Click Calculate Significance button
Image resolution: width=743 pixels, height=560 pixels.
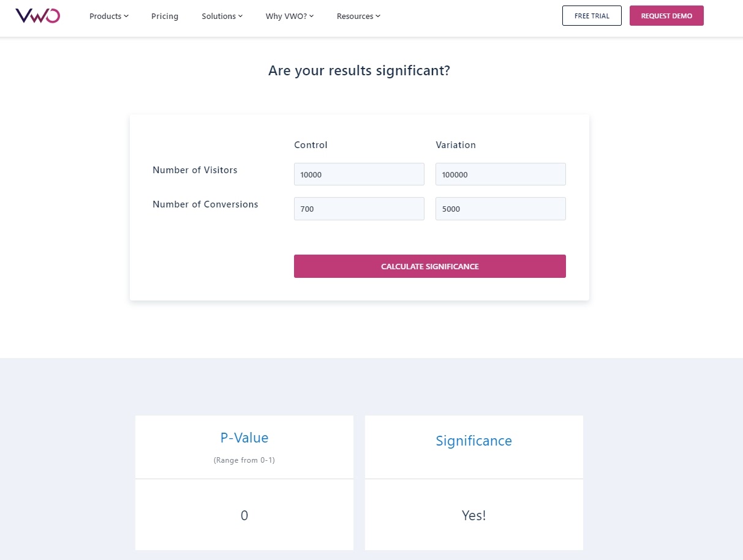(430, 266)
